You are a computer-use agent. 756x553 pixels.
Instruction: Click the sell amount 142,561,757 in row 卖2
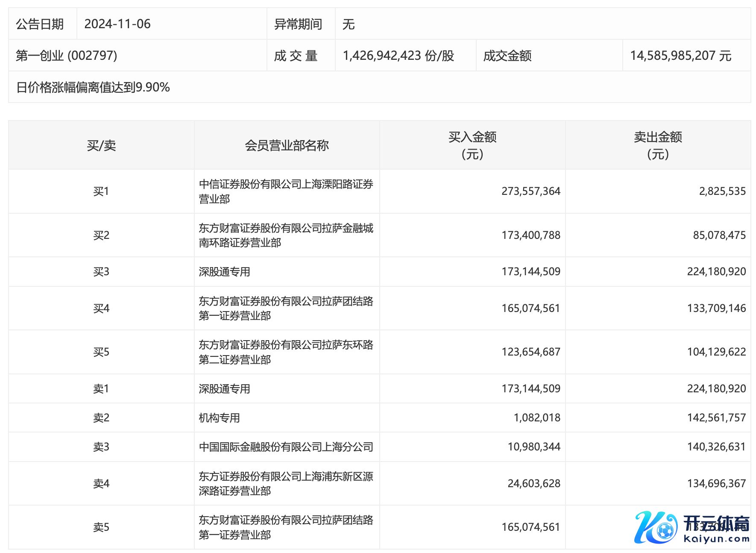click(x=716, y=418)
